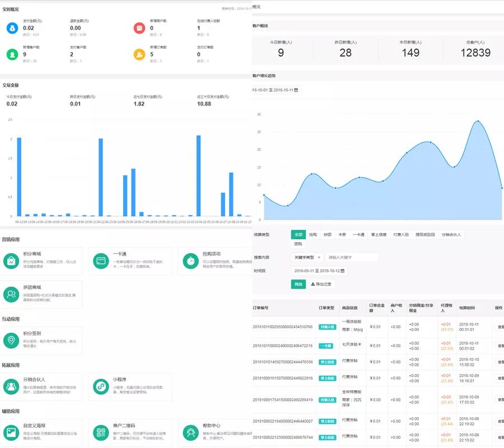Open the 自定义海报 card title
The width and height of the screenshot is (504, 448).
click(x=34, y=426)
